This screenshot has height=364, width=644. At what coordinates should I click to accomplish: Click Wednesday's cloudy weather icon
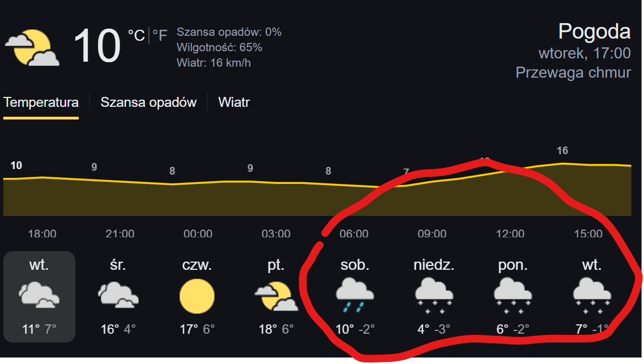click(118, 295)
